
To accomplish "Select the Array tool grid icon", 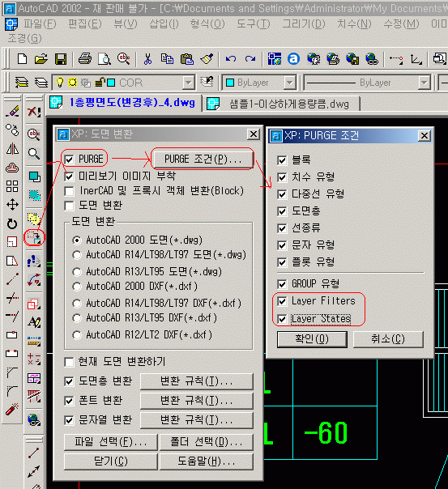I will [x=12, y=186].
